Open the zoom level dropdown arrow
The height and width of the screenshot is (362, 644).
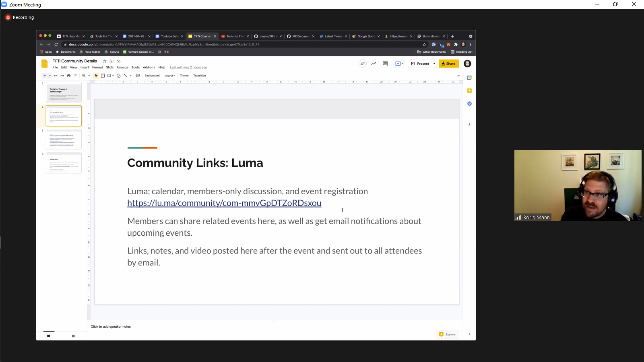(x=89, y=76)
